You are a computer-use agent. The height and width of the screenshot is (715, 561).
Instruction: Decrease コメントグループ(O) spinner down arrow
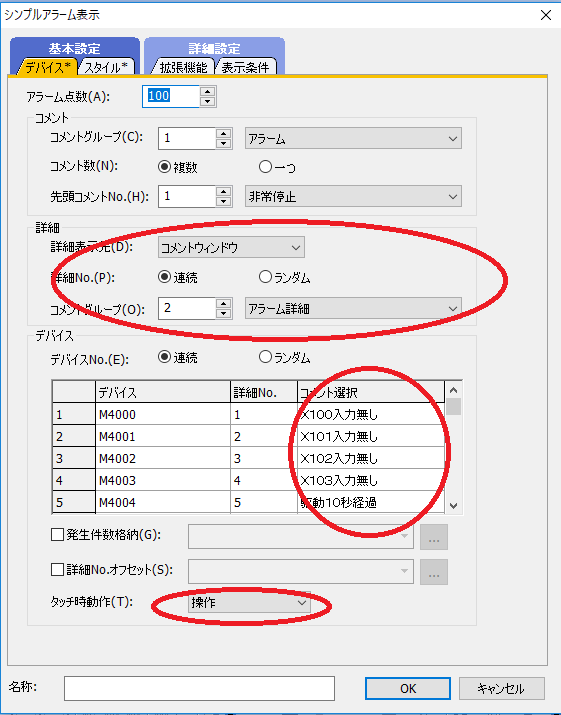coord(223,313)
